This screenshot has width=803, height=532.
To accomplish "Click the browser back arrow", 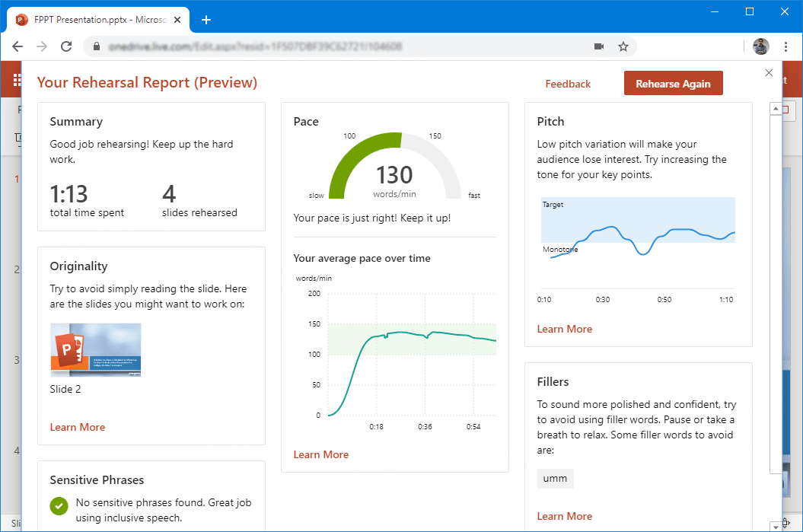I will point(18,46).
